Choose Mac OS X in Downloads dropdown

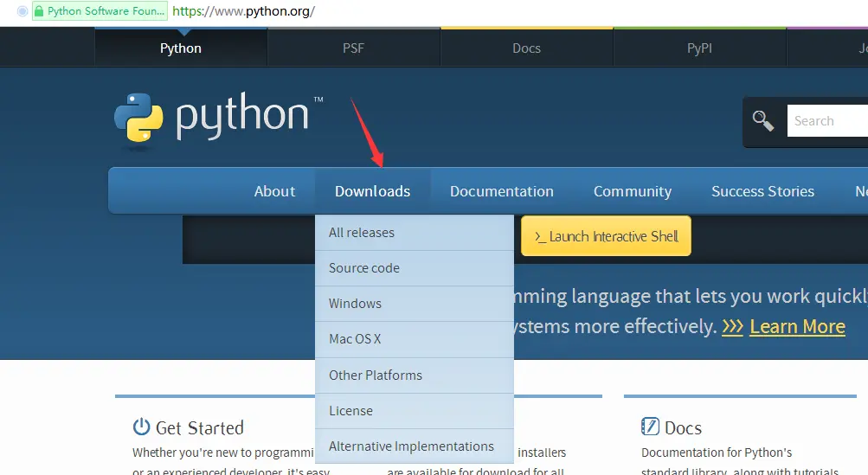[415, 339]
